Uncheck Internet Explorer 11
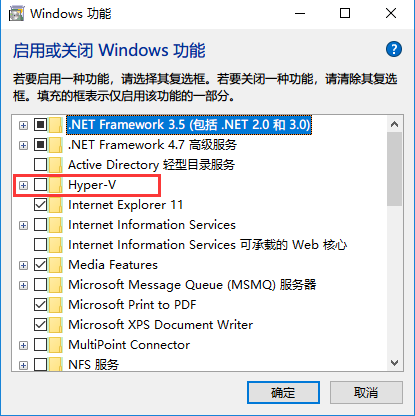415x416 pixels. (40, 205)
